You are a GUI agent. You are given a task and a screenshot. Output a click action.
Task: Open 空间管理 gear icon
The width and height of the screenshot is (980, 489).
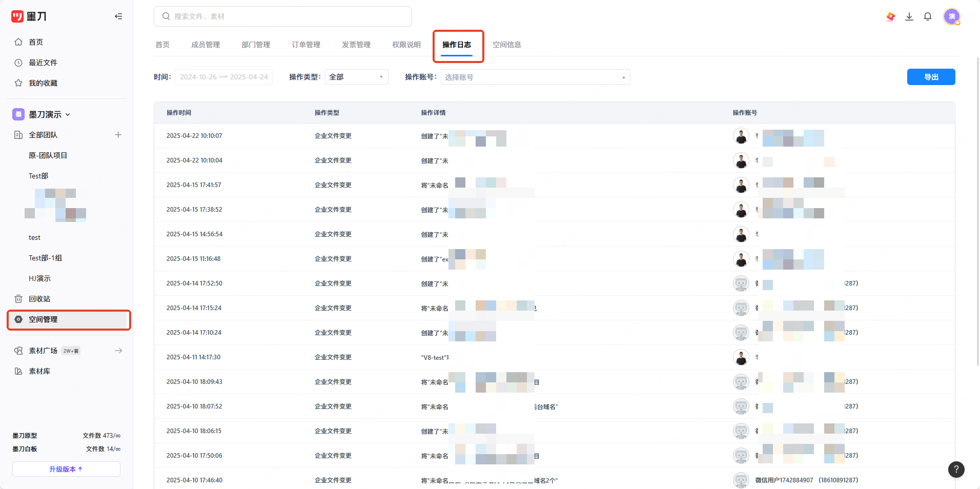tap(18, 319)
